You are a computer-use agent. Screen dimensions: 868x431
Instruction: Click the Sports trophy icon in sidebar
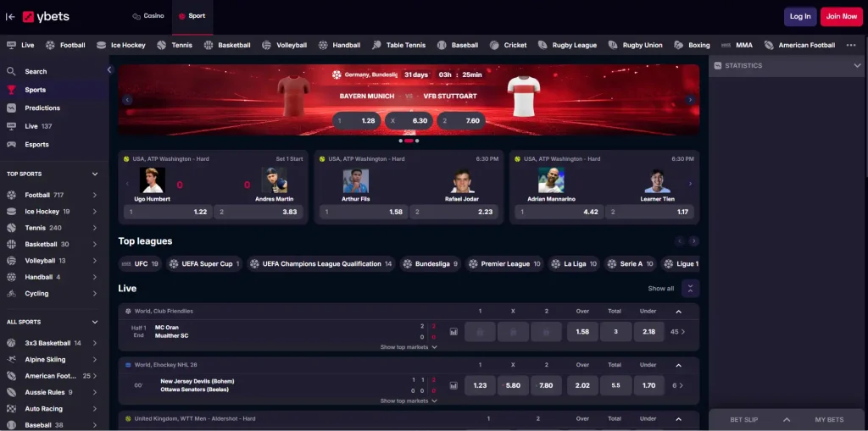[11, 90]
